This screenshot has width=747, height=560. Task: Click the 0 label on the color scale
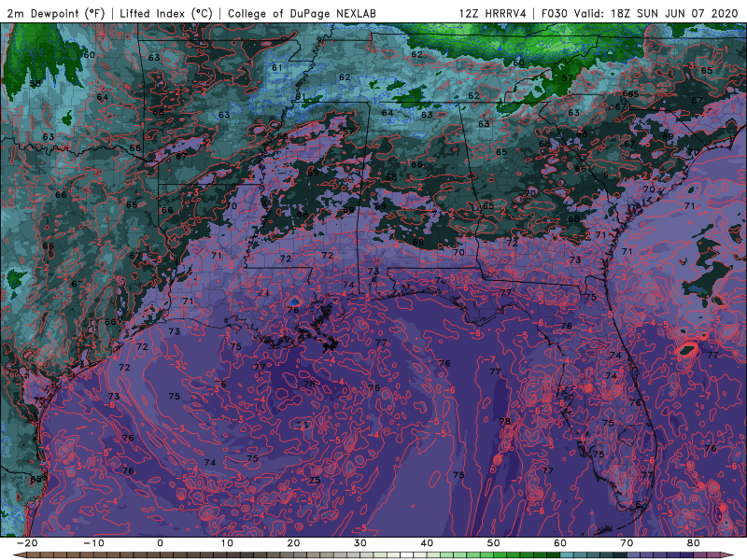160,543
